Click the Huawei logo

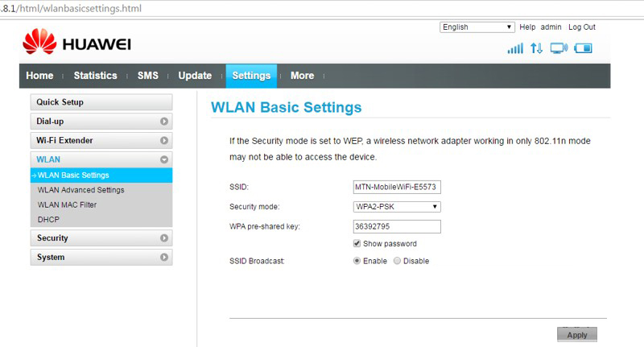(76, 43)
